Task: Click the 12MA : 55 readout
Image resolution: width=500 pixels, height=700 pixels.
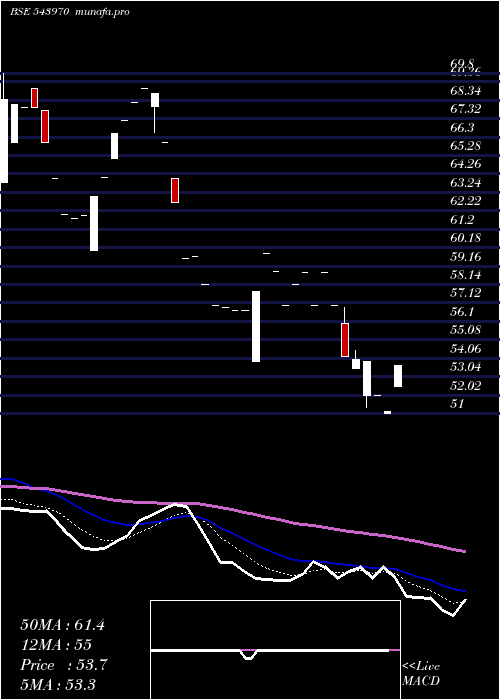Action: 56,645
